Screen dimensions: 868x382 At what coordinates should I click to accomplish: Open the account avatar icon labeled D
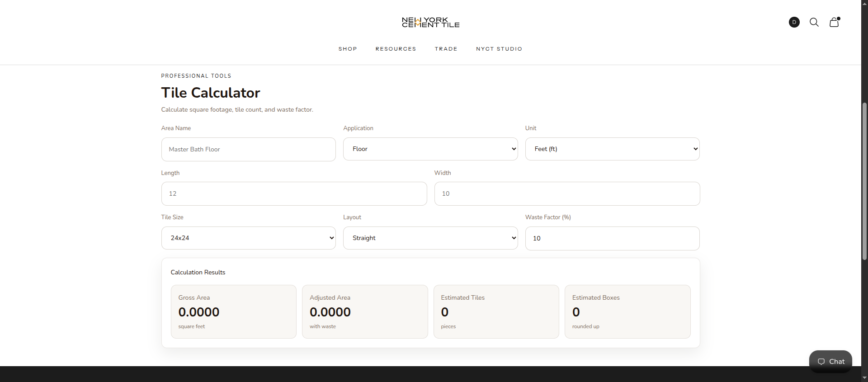(x=794, y=22)
